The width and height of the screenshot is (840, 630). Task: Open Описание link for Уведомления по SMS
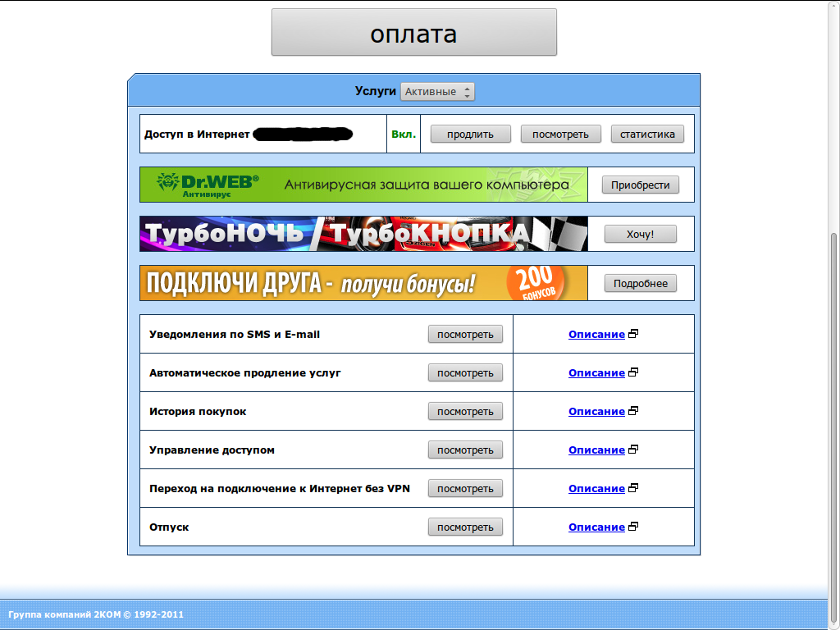[x=597, y=335]
